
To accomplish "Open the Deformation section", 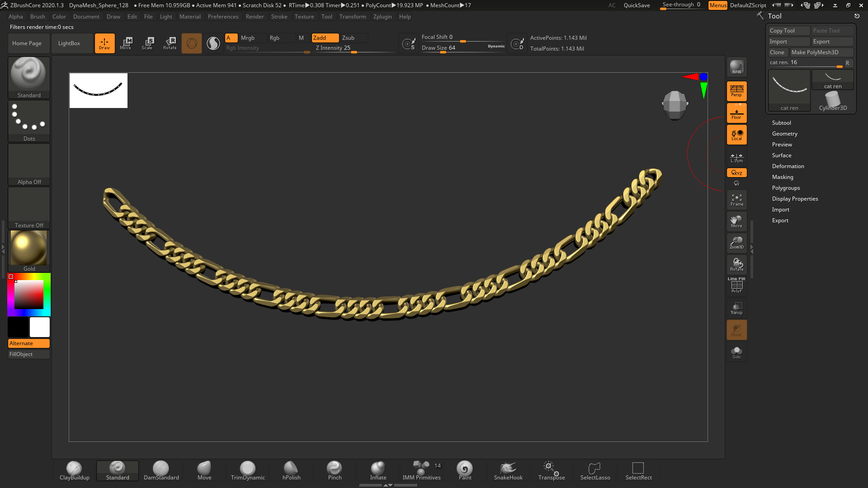I will click(x=788, y=166).
